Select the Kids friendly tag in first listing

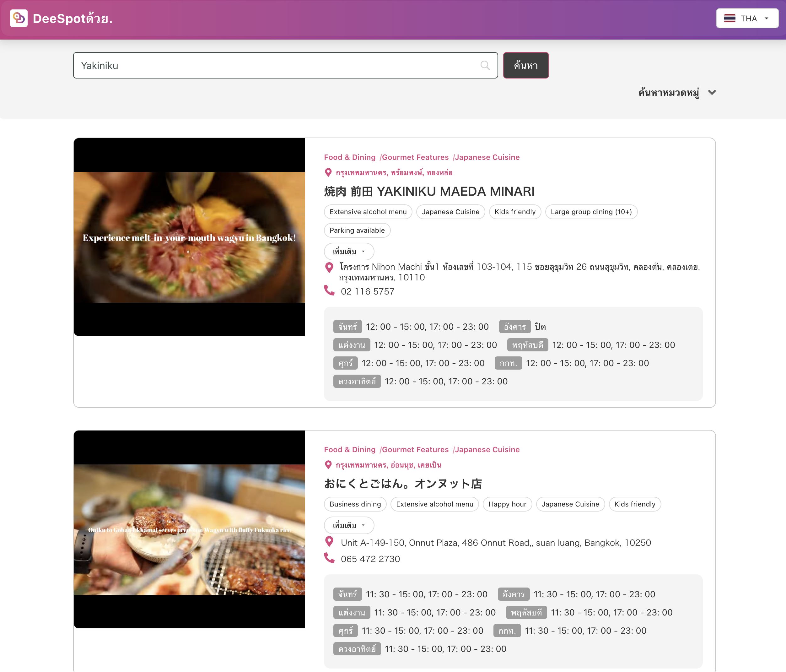pyautogui.click(x=515, y=212)
